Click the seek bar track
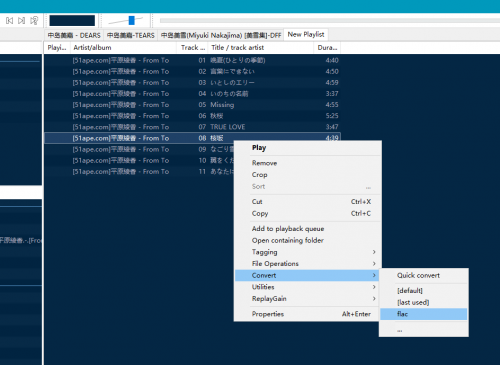 point(330,21)
